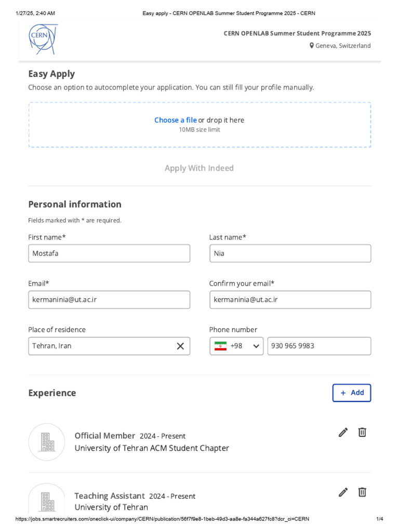Select the Confirm your email field
The width and height of the screenshot is (399, 532).
click(x=290, y=300)
